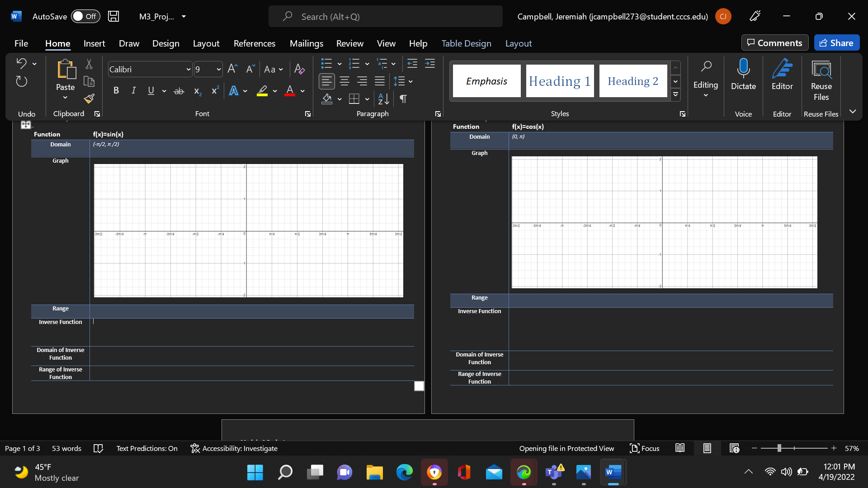Toggle Show/Hide paragraph marks

[403, 99]
